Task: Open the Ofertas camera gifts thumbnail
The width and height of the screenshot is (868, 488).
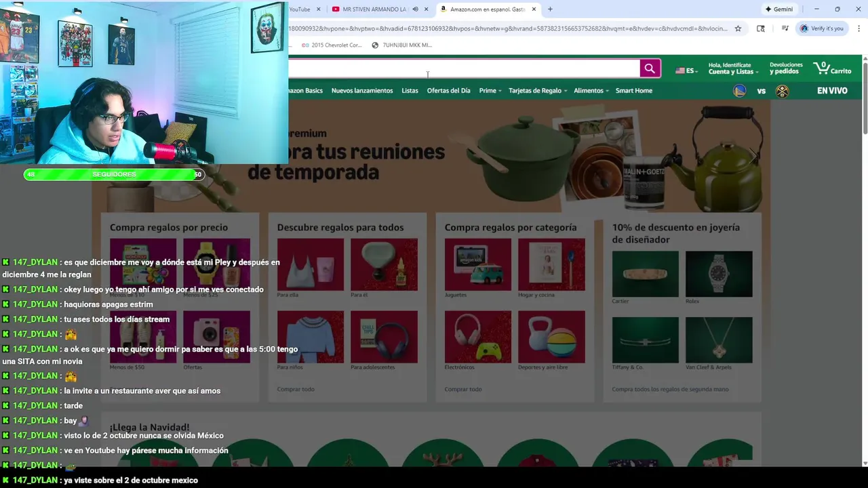Action: pyautogui.click(x=216, y=337)
